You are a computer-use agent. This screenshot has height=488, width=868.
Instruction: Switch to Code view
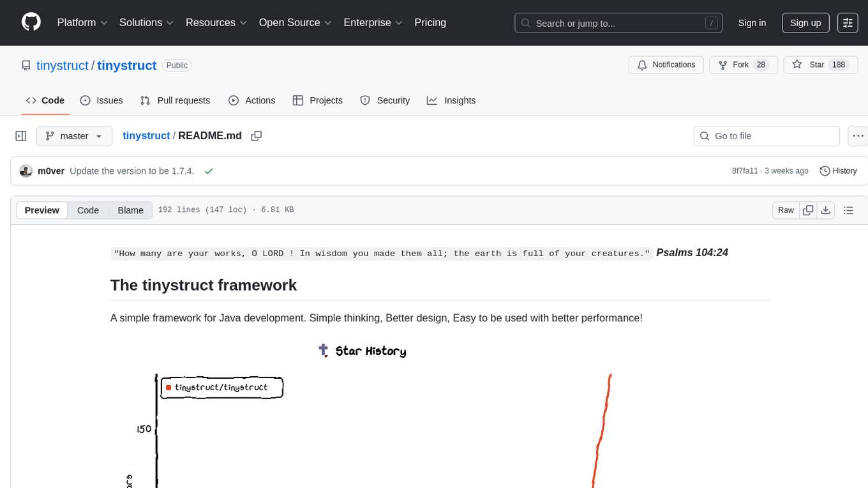click(x=88, y=210)
